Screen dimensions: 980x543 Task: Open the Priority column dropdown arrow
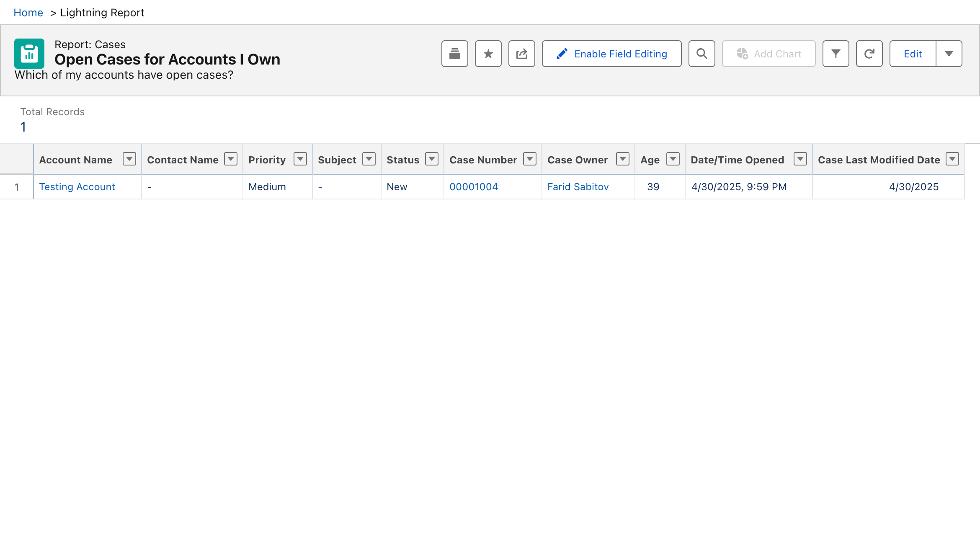[x=300, y=159]
